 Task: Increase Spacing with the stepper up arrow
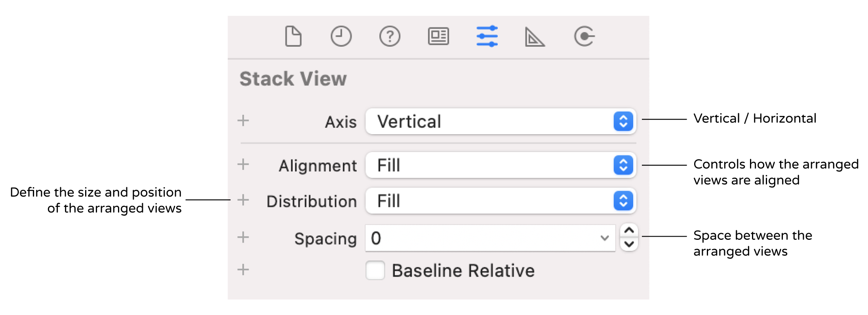[x=629, y=231]
